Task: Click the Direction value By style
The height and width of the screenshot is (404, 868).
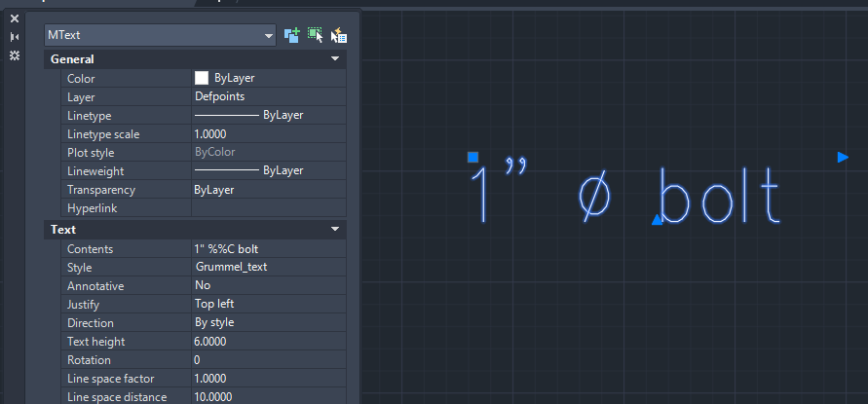Action: pyautogui.click(x=269, y=322)
